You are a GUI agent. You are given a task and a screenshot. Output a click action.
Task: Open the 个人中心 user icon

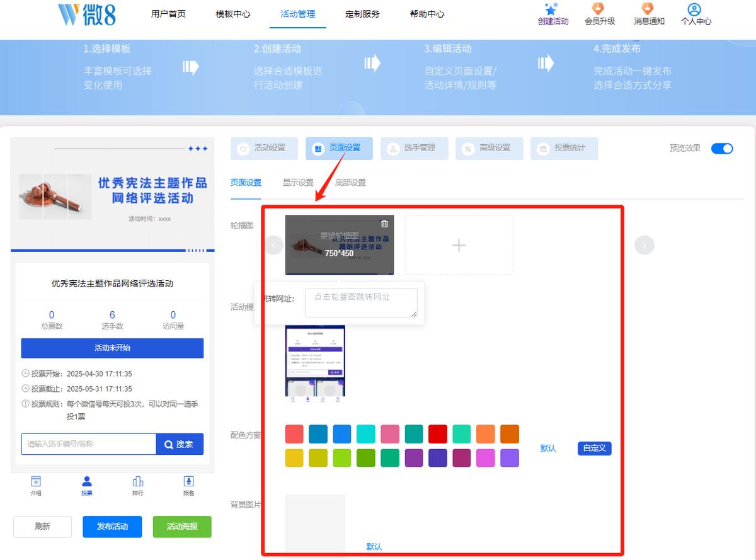click(x=694, y=9)
